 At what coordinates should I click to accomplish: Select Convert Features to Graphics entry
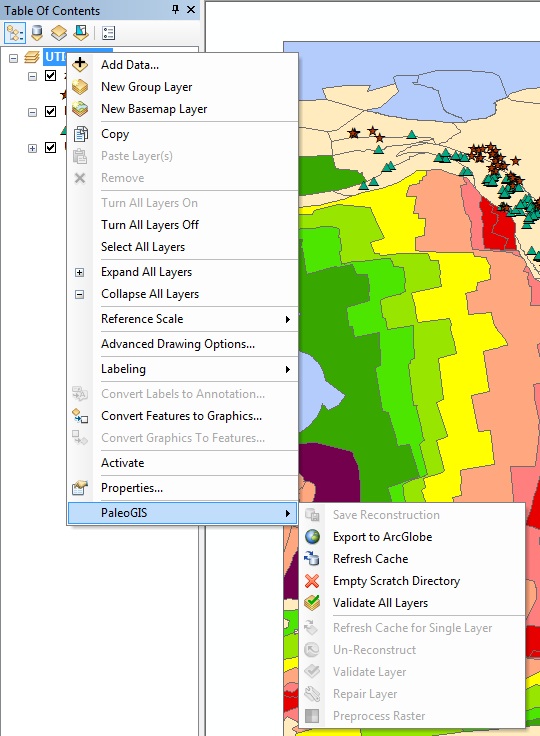181,416
